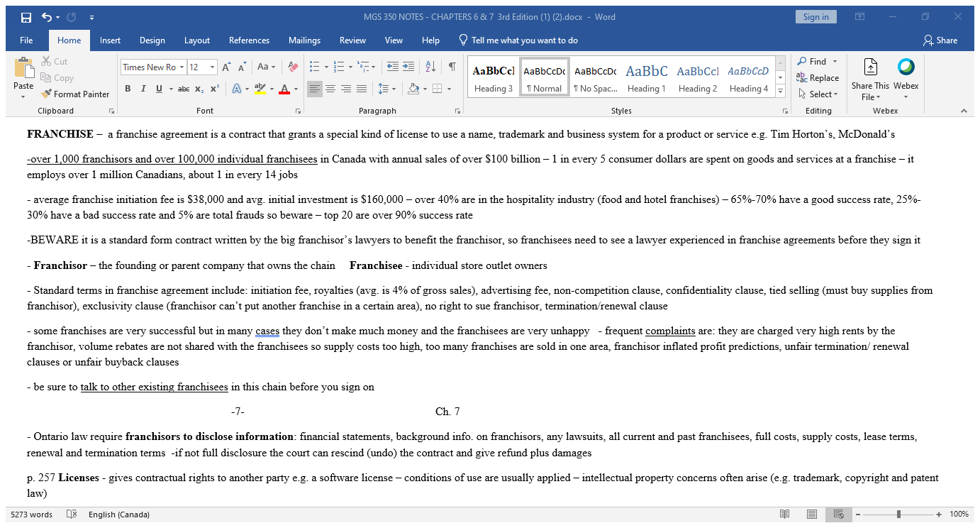Open the File menu
980x528 pixels.
pos(27,40)
